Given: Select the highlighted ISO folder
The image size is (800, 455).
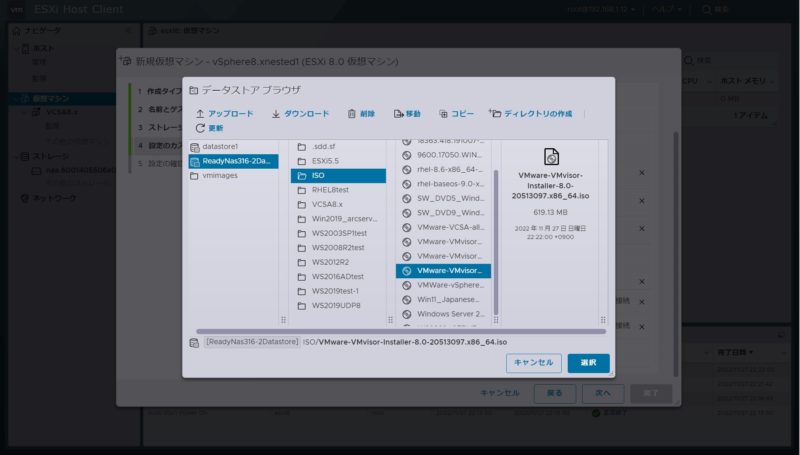Looking at the screenshot, I should 338,175.
